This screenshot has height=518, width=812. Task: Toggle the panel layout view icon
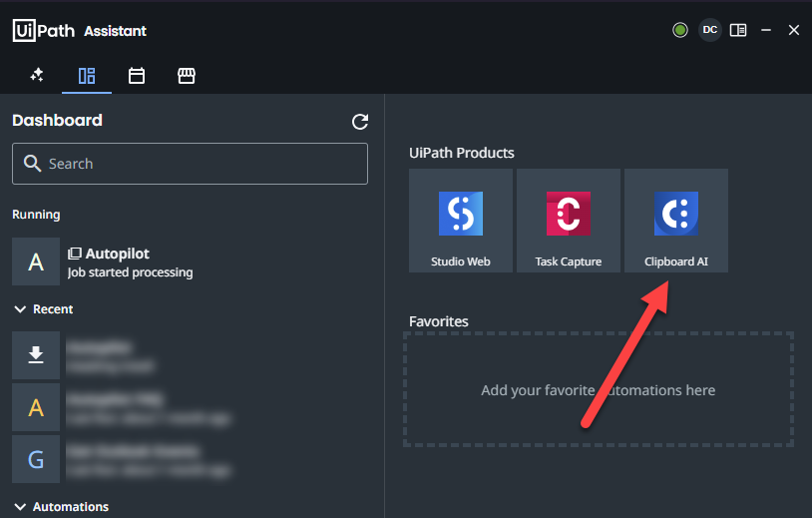[738, 30]
